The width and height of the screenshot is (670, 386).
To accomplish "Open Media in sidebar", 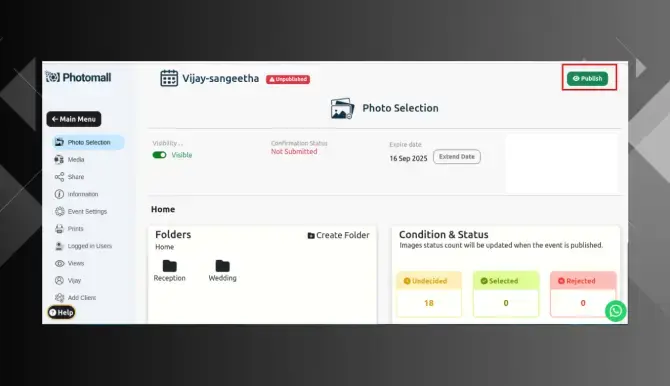I will click(x=70, y=159).
